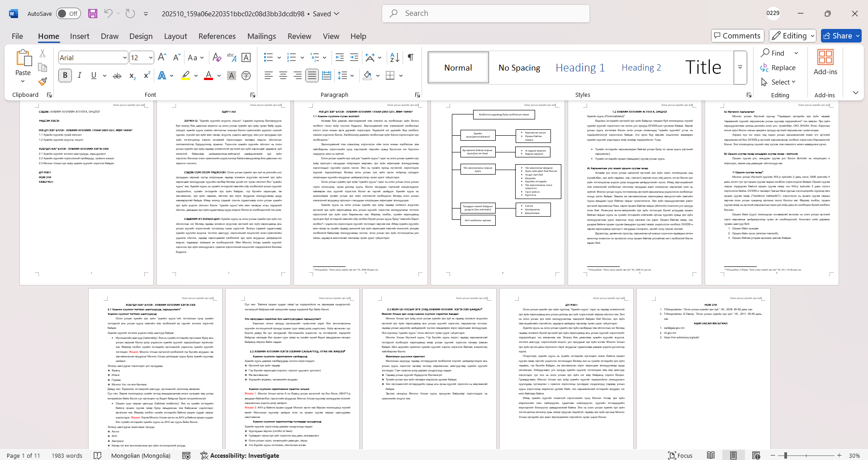Screen dimensions: 868x460
Task: Toggle the AutoSave switch
Action: 68,14
